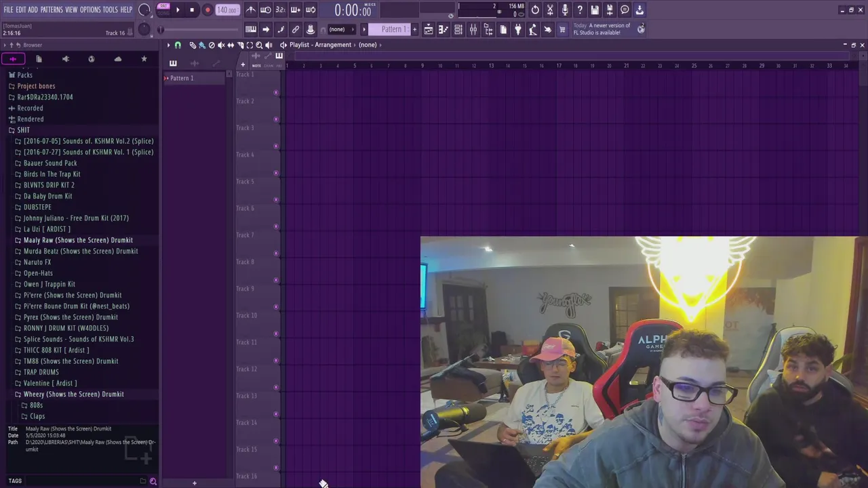Image resolution: width=868 pixels, height=488 pixels.
Task: Open the 808s subfolder
Action: 36,405
